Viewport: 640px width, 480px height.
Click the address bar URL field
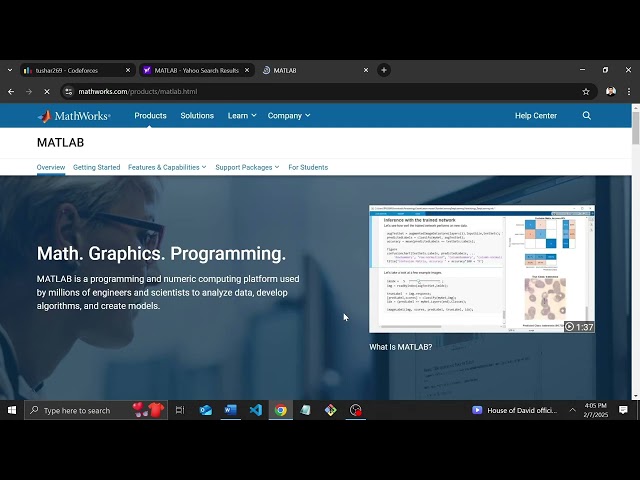coord(327,91)
